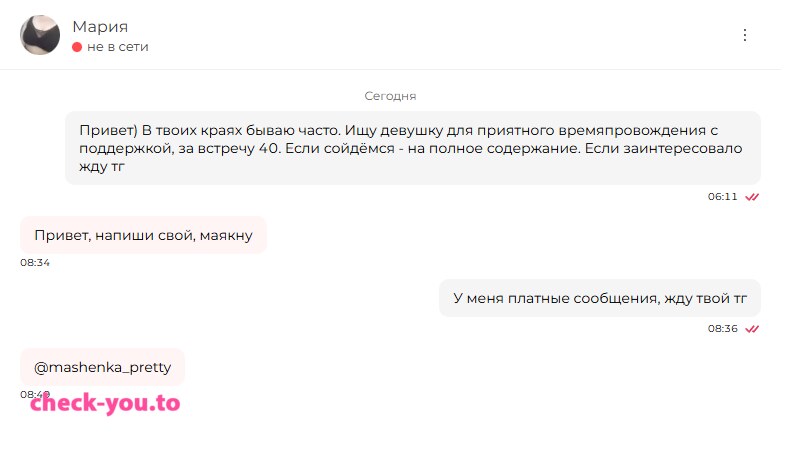The image size is (788, 450).
Task: Click the check-you.to watermark link
Action: 105,403
